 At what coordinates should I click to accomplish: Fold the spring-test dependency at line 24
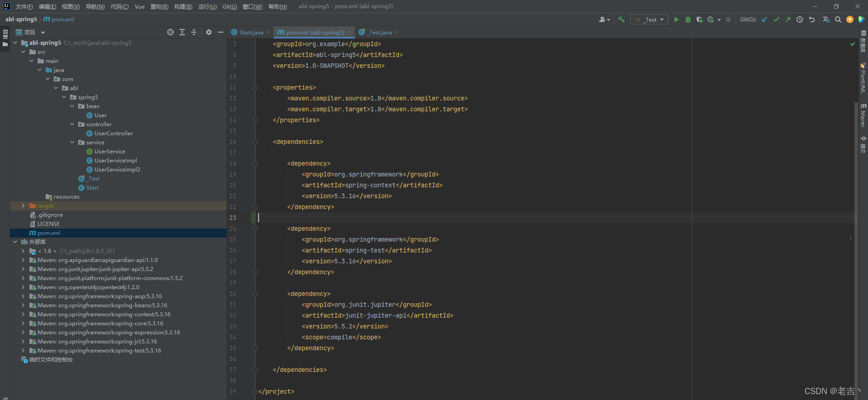coord(255,229)
